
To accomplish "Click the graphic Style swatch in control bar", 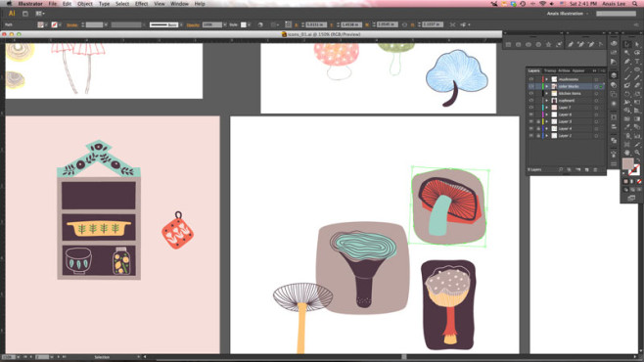I will (x=243, y=24).
